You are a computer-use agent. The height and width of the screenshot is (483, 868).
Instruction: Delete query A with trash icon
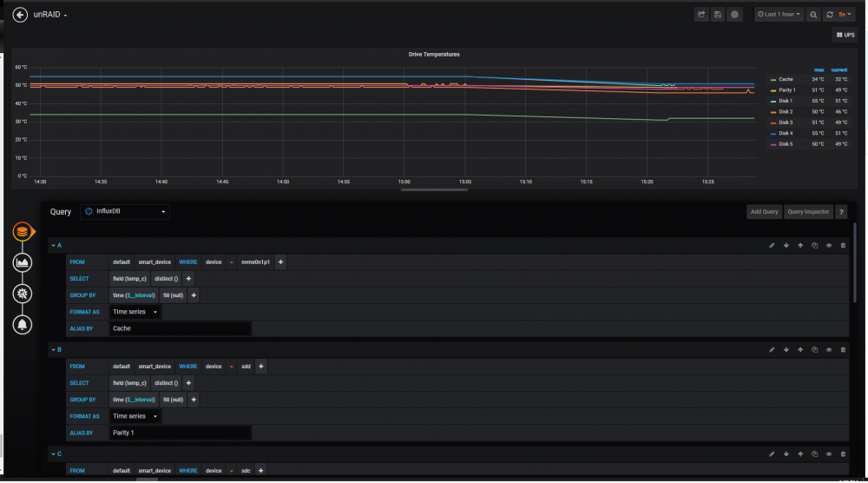point(843,245)
